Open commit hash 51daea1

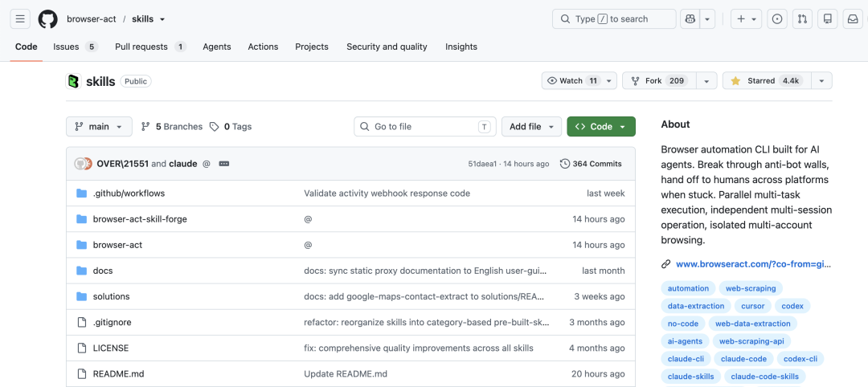482,164
